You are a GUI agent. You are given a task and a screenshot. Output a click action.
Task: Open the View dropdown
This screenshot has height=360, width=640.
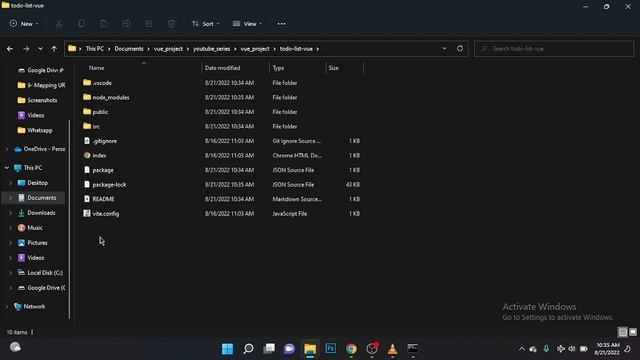[247, 24]
